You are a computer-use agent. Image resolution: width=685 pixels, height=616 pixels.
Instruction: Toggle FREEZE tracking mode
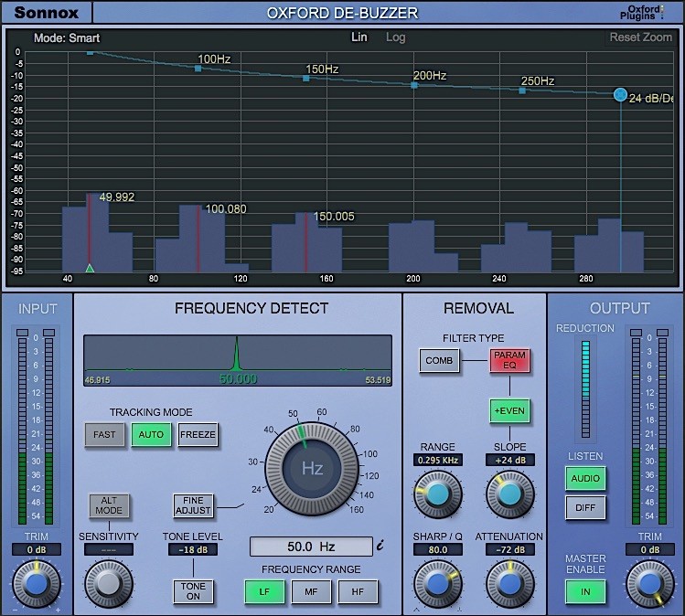[198, 434]
